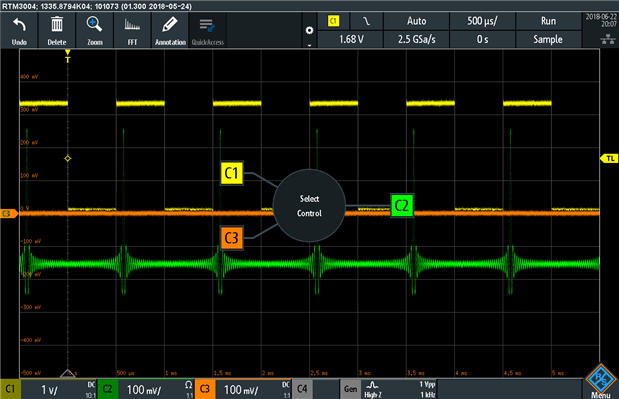Open the QuickAccess toolbar item
619x399 pixels.
[208, 30]
